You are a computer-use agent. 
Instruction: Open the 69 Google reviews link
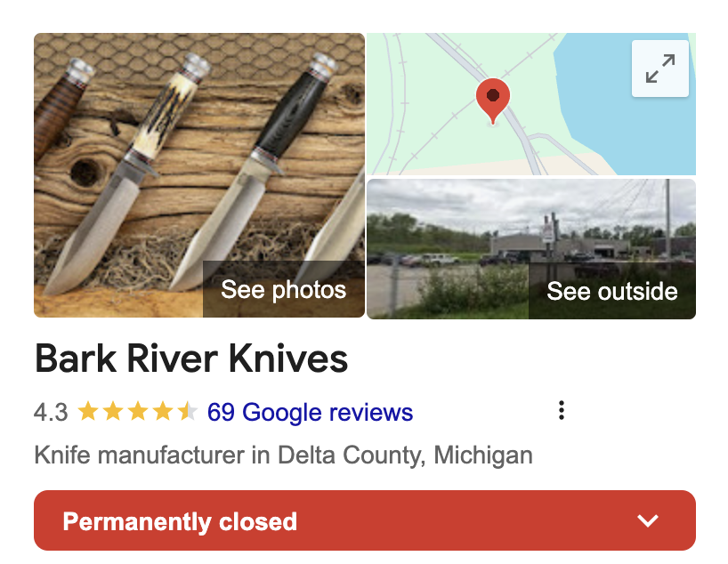pyautogui.click(x=310, y=412)
